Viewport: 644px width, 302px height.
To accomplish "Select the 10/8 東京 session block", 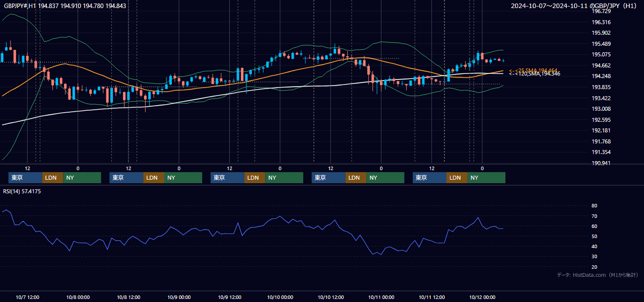I will point(126,178).
